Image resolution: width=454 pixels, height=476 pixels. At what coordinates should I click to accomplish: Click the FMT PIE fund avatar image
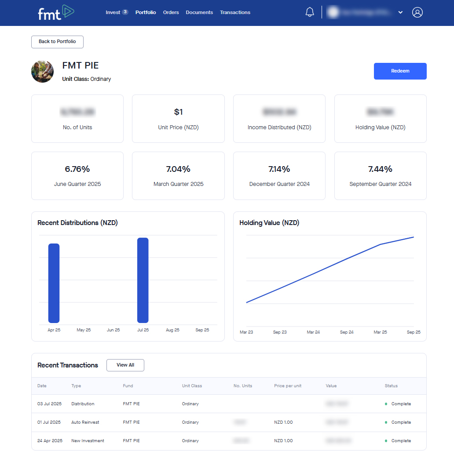43,71
